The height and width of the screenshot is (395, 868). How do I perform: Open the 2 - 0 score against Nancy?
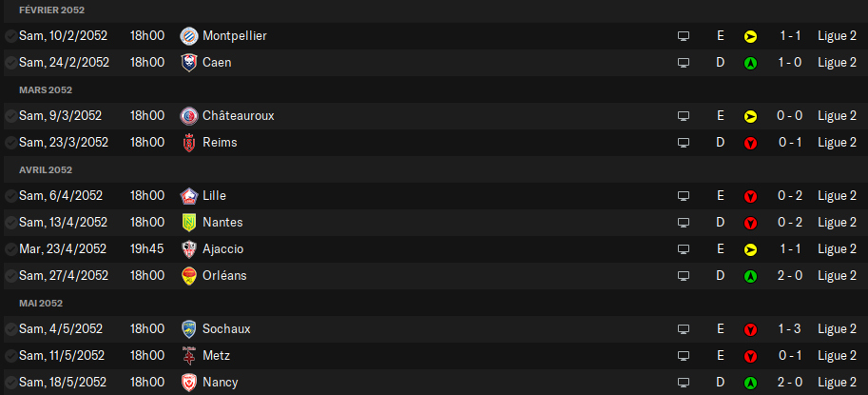[789, 383]
